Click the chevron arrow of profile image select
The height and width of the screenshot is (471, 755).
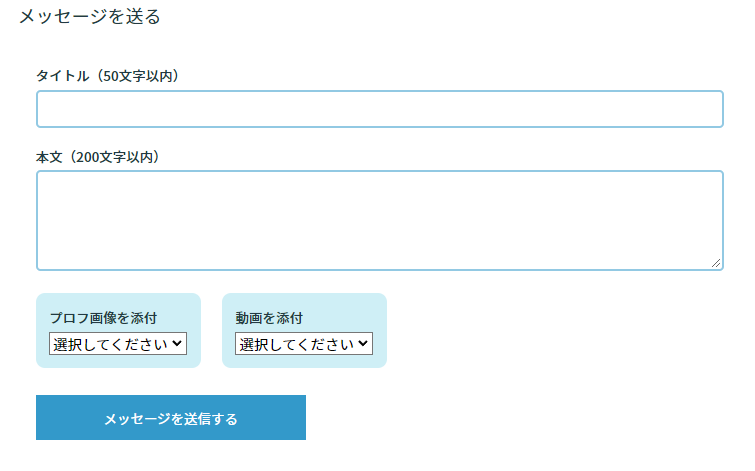178,344
